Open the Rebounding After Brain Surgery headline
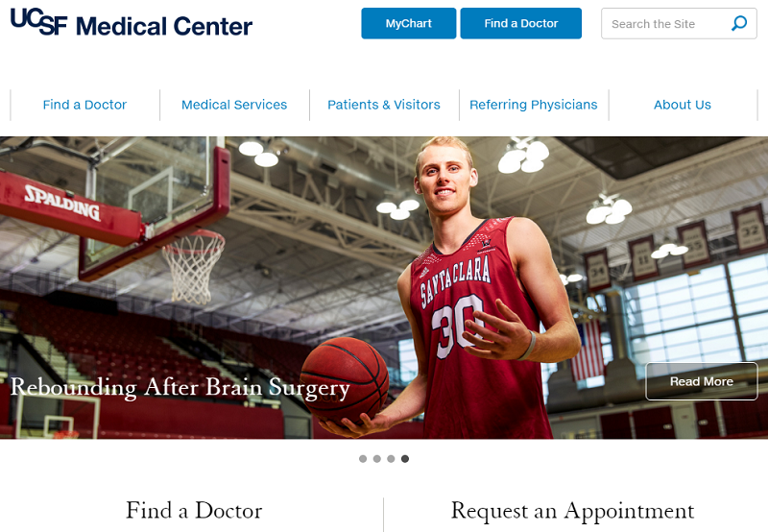Image resolution: width=768 pixels, height=532 pixels. click(180, 388)
